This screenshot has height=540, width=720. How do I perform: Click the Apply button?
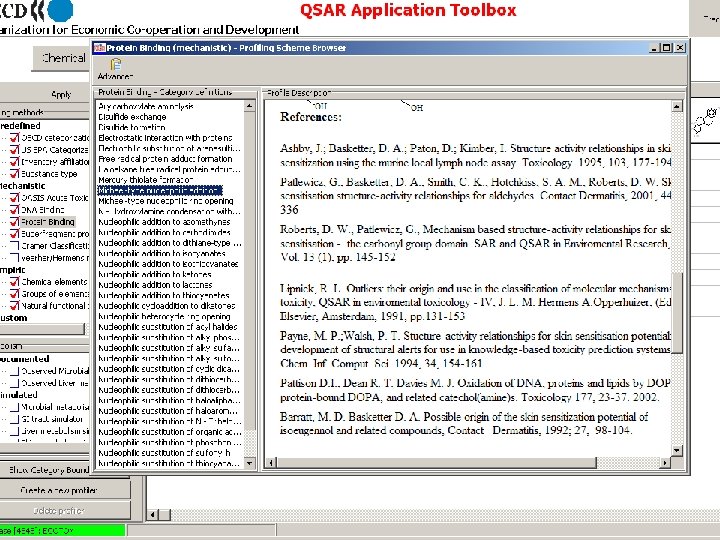click(x=61, y=95)
